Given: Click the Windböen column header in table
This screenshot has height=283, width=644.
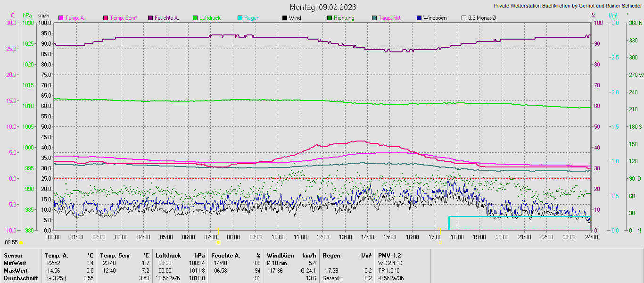Looking at the screenshot, I should [281, 256].
